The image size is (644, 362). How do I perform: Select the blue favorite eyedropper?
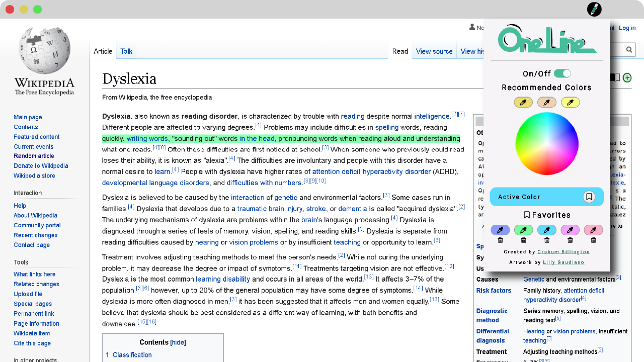547,230
